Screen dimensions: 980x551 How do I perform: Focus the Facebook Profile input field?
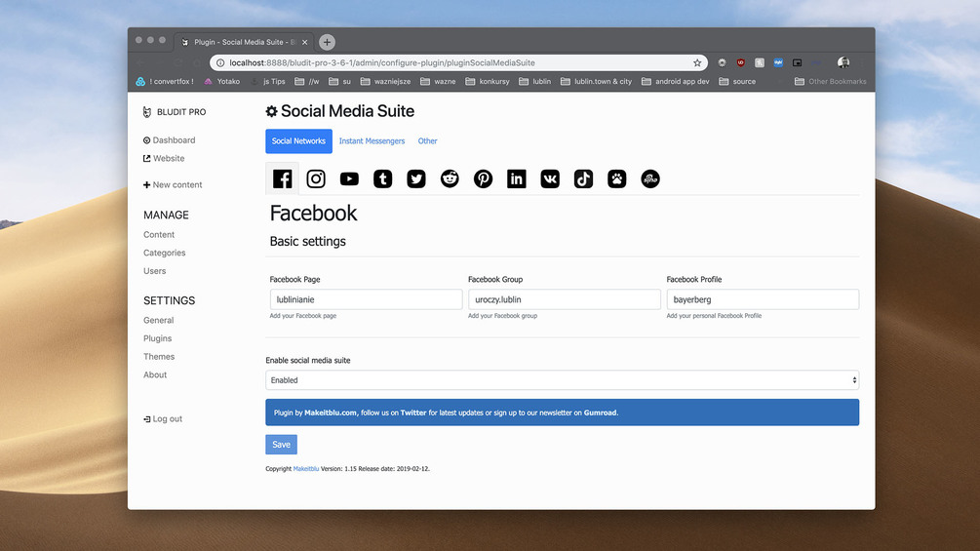[763, 299]
